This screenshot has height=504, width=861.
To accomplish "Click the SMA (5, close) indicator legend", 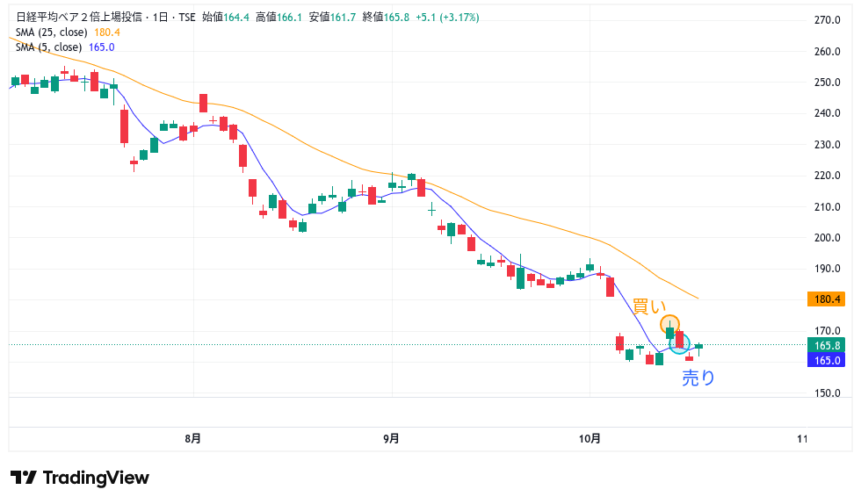I will 49,47.
